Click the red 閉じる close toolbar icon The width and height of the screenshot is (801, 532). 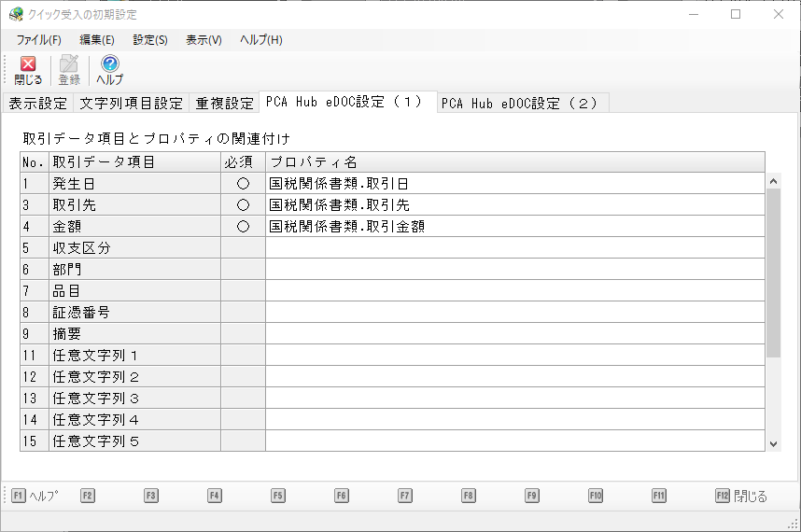(x=28, y=63)
